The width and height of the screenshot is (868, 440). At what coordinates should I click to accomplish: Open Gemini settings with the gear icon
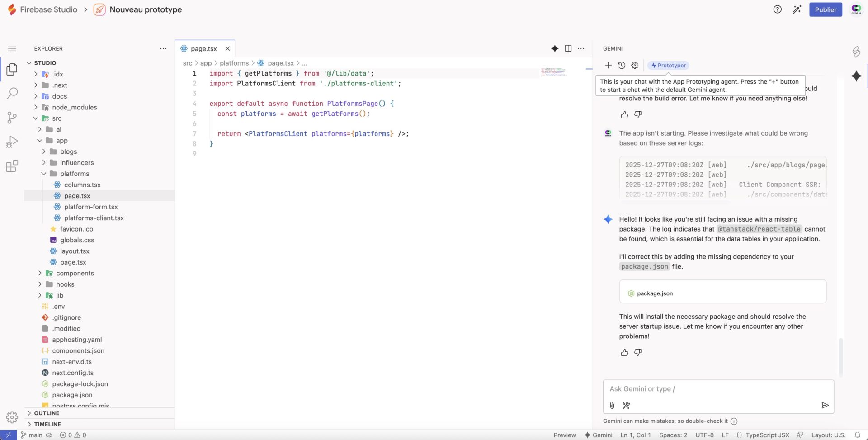point(635,65)
